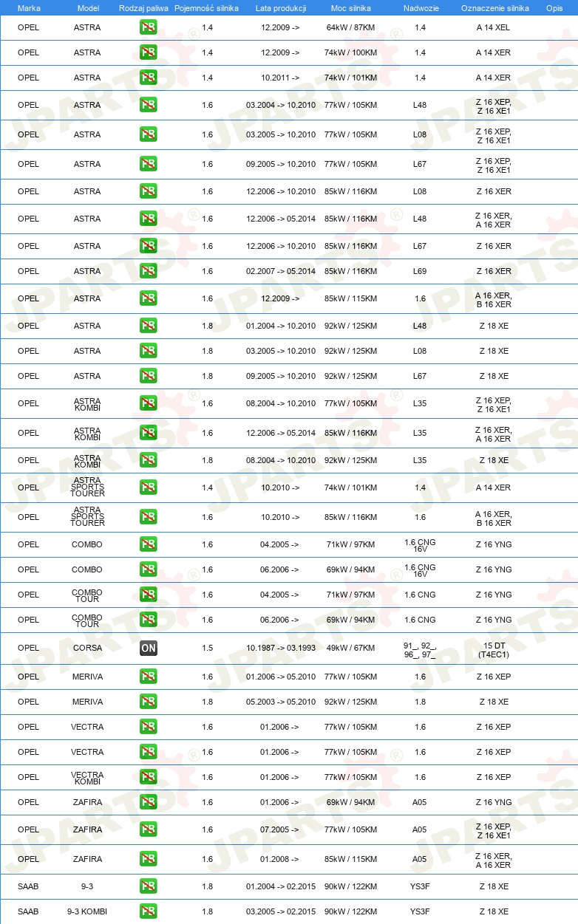The width and height of the screenshot is (578, 924).
Task: Select the 05.2003 -> 05.2010 date cell
Action: pos(281,702)
